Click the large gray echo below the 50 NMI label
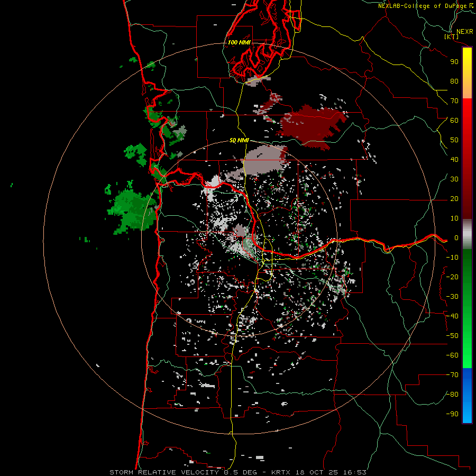The image size is (476, 476). (x=264, y=161)
